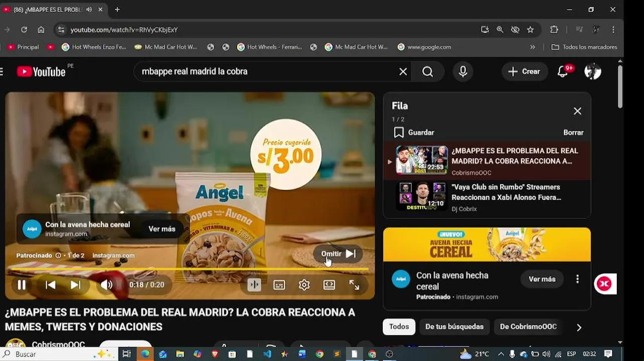Enter fullscreen mode in the player
This screenshot has height=361, width=644.
coord(354,285)
